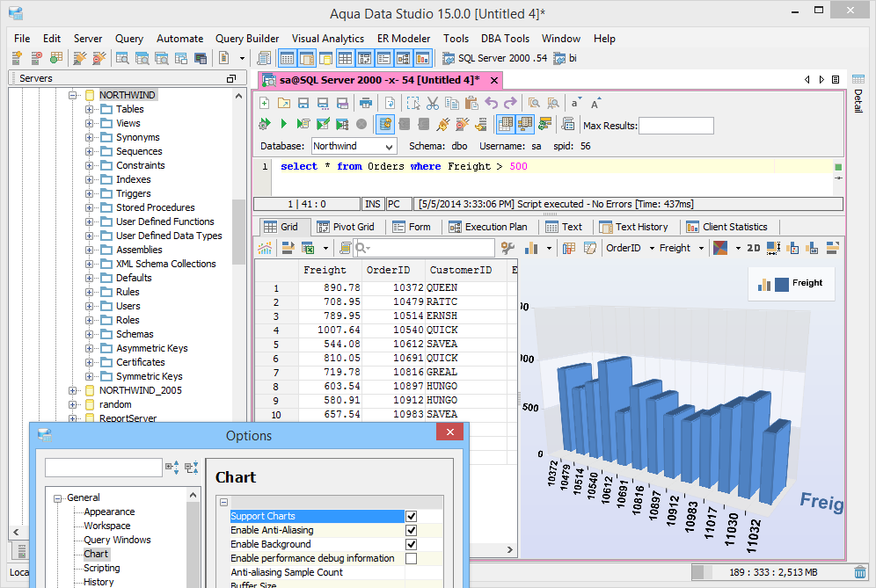This screenshot has height=588, width=876.
Task: Click the trash memory icon in status bar
Action: 860,572
